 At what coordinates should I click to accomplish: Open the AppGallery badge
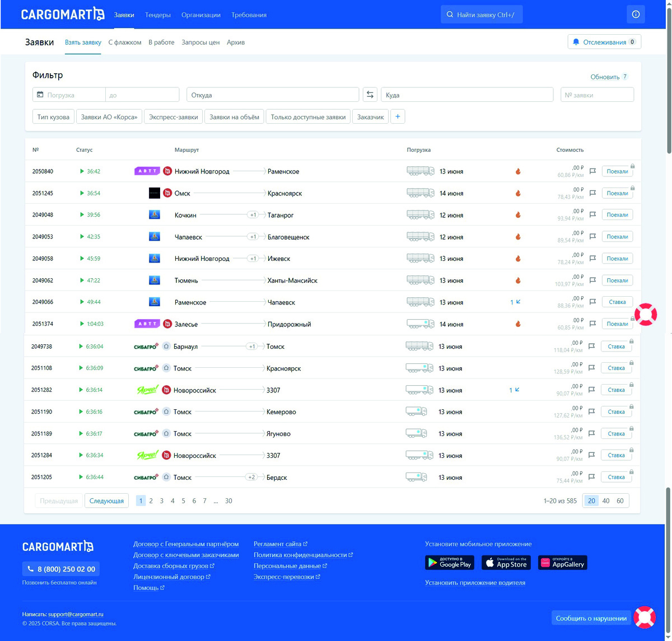tap(563, 563)
